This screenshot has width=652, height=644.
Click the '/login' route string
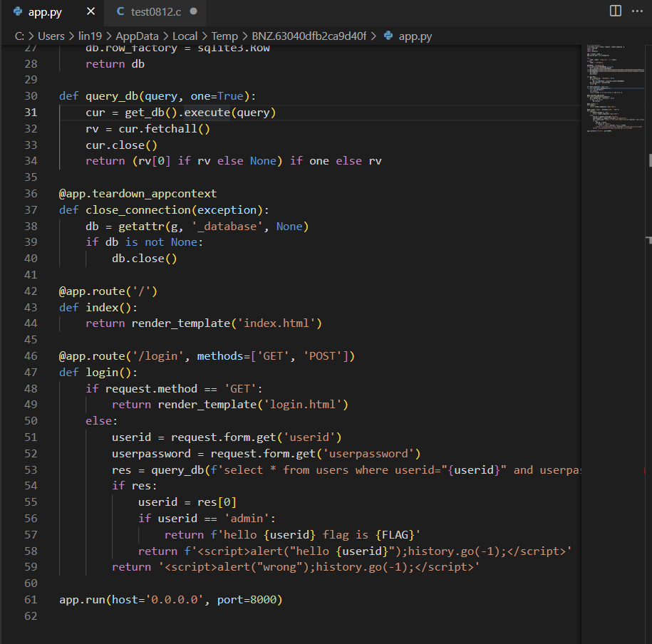point(157,356)
